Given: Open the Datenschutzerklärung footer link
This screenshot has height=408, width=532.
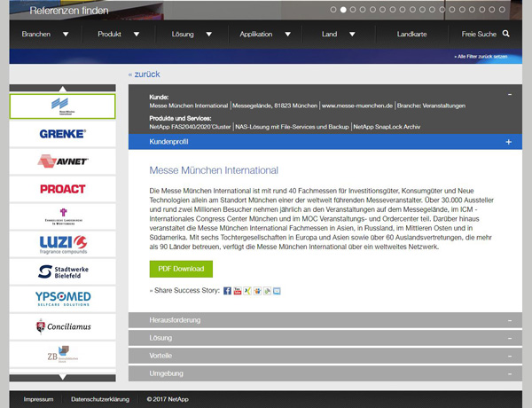Looking at the screenshot, I should tap(100, 399).
